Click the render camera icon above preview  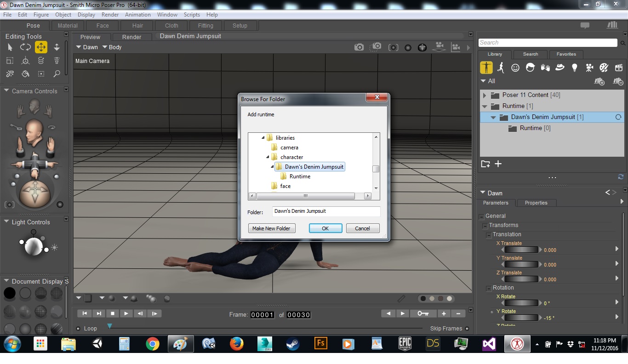359,47
